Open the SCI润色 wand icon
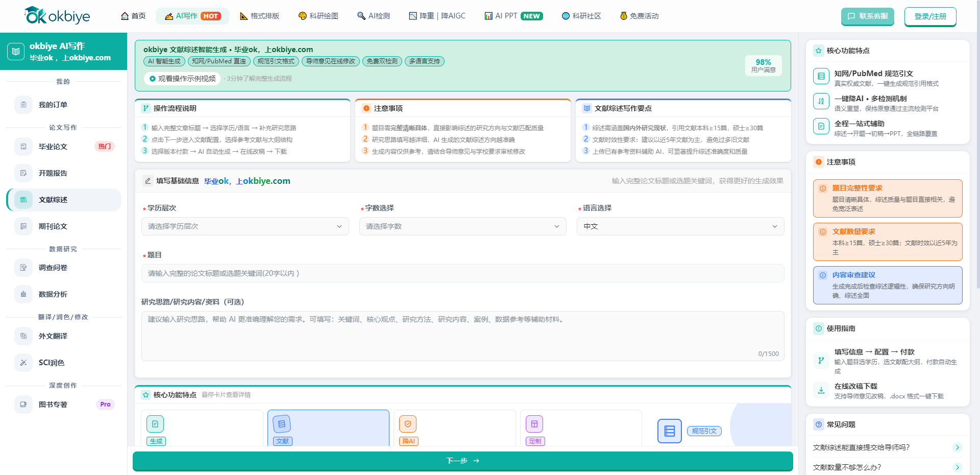980x475 pixels. tap(23, 363)
